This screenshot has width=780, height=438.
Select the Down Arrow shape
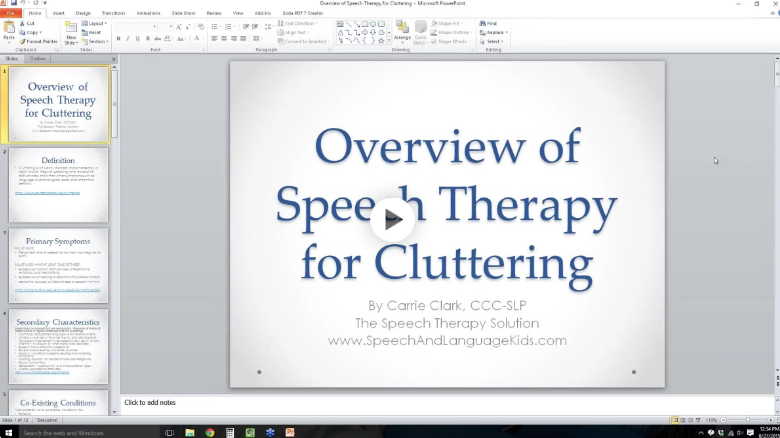[x=373, y=32]
